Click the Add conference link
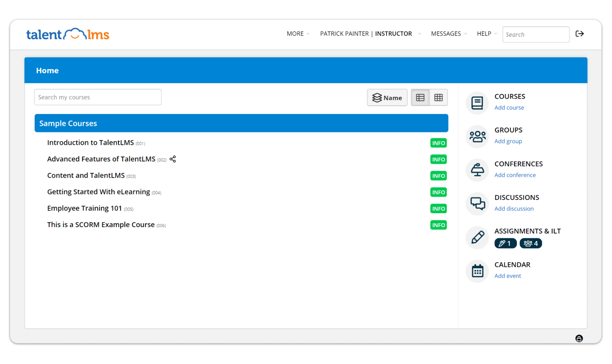This screenshot has width=612, height=364. (x=515, y=175)
